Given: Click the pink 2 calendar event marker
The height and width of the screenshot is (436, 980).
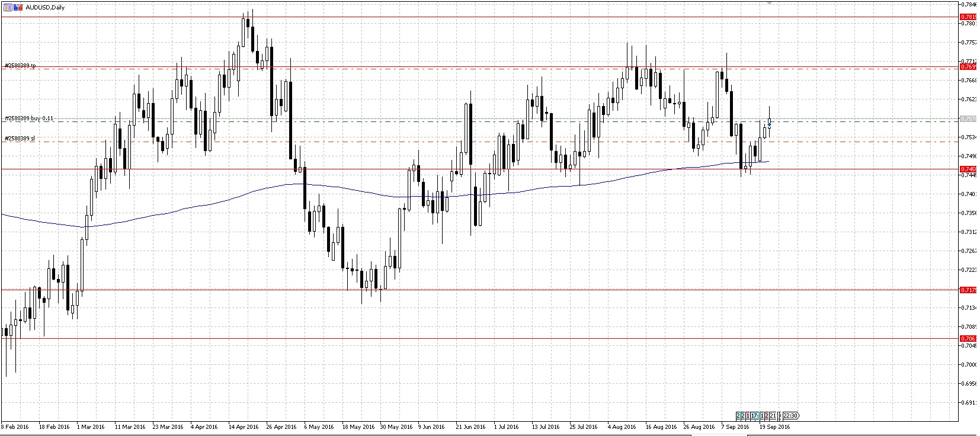Looking at the screenshot, I should [x=767, y=415].
